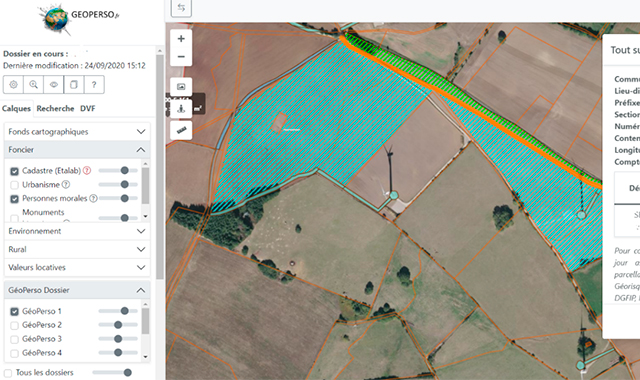This screenshot has height=380, width=640.
Task: Click the Cadastre red question mark info link
Action: pos(87,171)
